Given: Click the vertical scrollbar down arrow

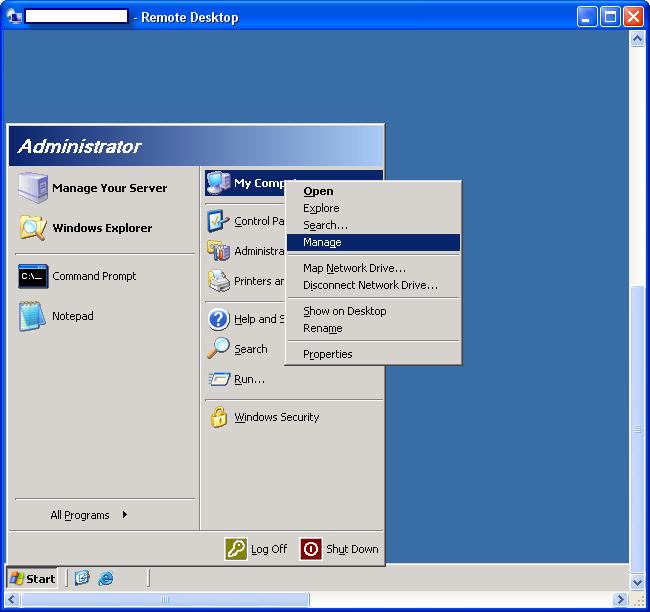Looking at the screenshot, I should [637, 582].
